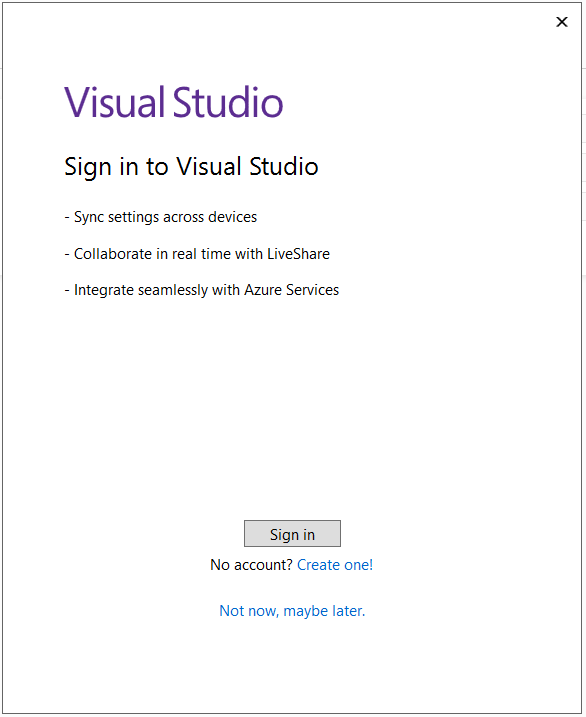The height and width of the screenshot is (717, 586).
Task: Click 'maybe later' in the skip link
Action: pyautogui.click(x=323, y=611)
